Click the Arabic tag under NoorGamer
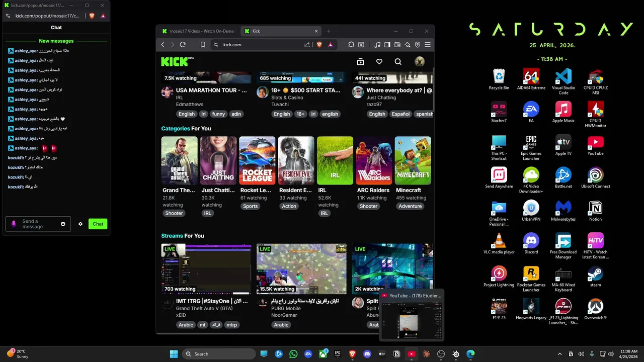The width and height of the screenshot is (644, 362). coord(281,325)
